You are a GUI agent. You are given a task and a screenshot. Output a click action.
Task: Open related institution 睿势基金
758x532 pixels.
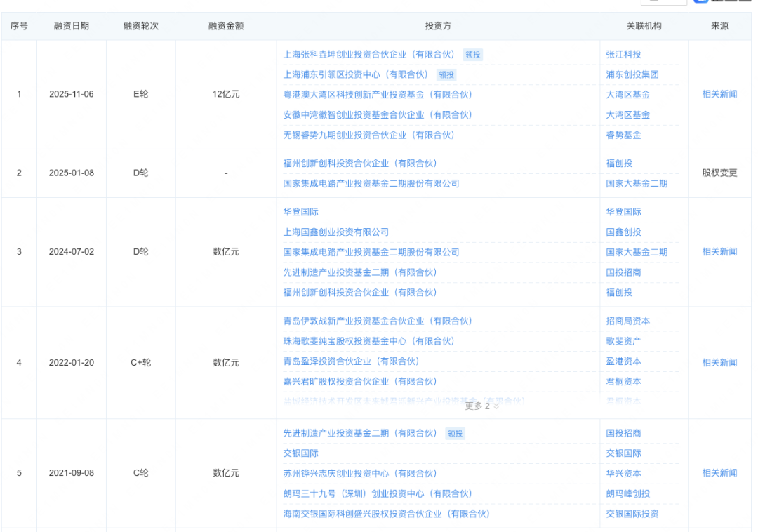(x=624, y=135)
